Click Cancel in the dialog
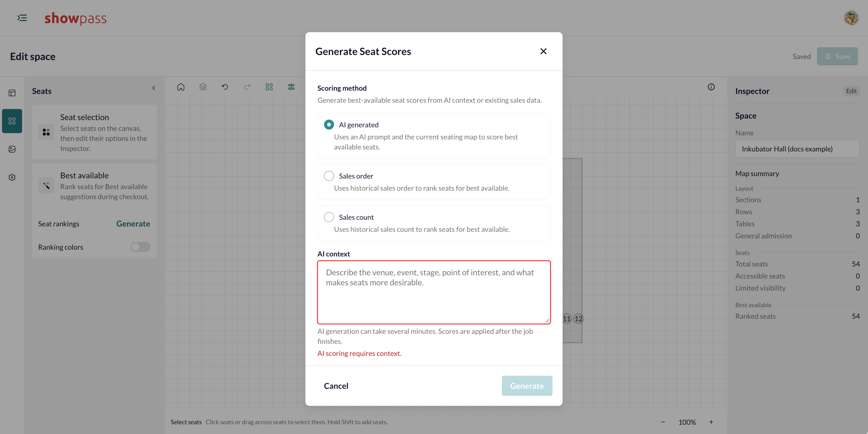The height and width of the screenshot is (434, 868). (336, 386)
